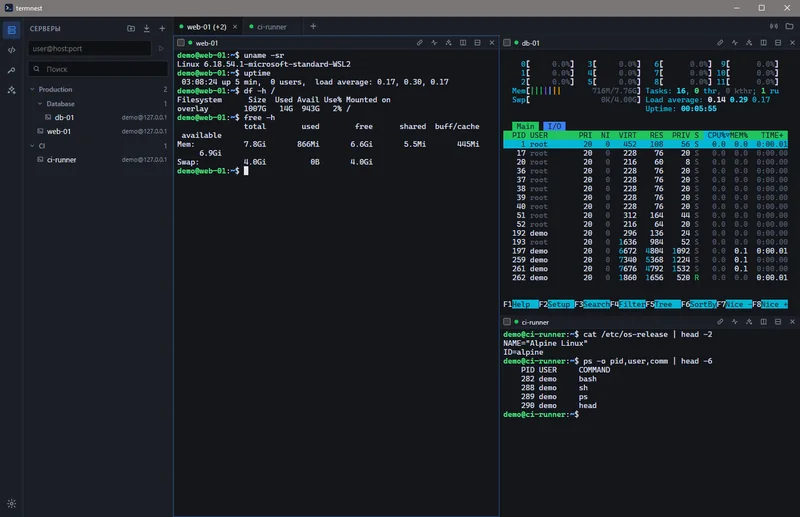Screen dimensions: 800x517
Task: Collapse the Database subgroup
Action: (40, 104)
